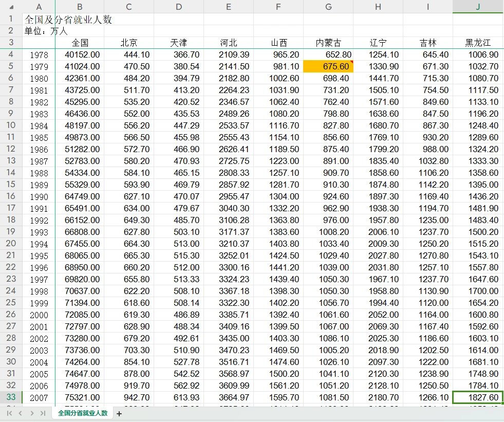The width and height of the screenshot is (504, 422).
Task: Go to last sheet navigation arrow
Action: pyautogui.click(x=43, y=413)
